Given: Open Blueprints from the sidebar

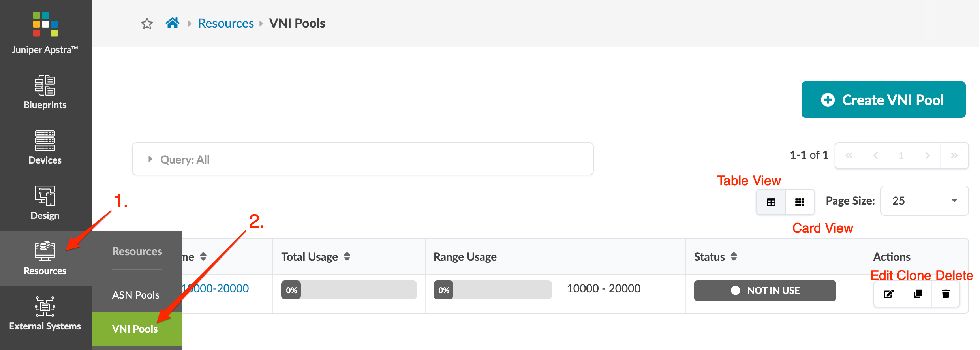Looking at the screenshot, I should point(45,92).
